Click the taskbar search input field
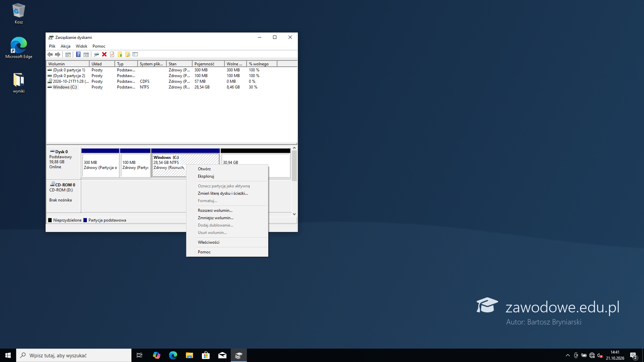 point(74,355)
